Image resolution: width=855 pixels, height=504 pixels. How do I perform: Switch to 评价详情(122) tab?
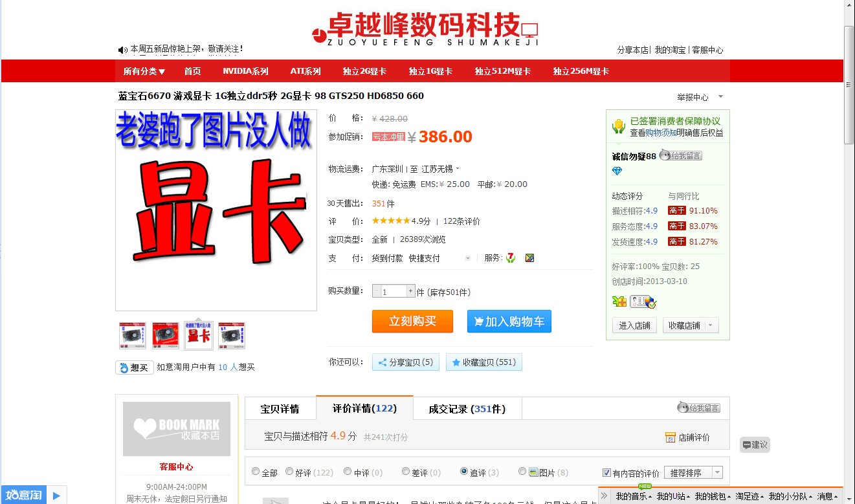[x=364, y=408]
